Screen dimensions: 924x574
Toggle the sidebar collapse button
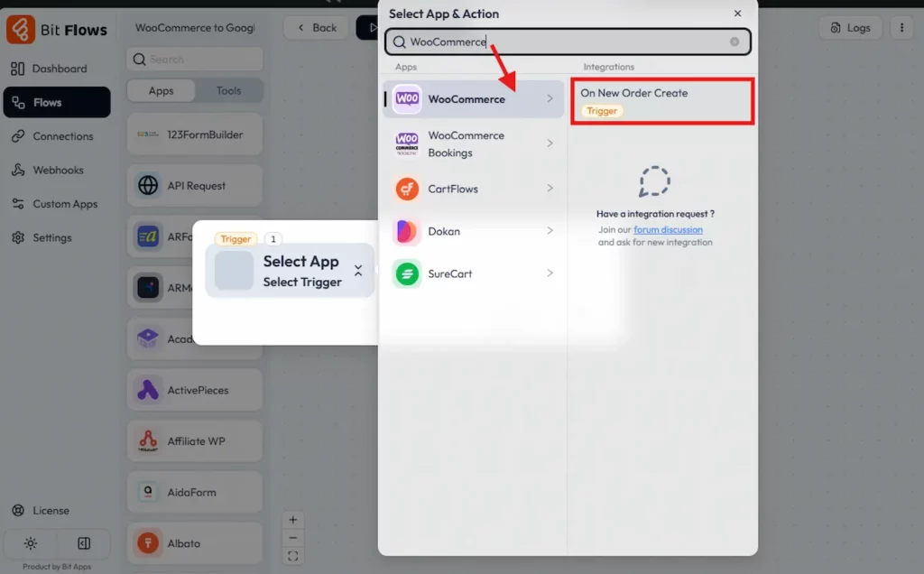84,543
